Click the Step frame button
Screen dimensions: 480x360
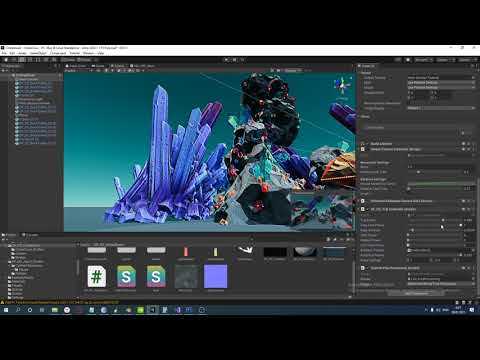pyautogui.click(x=243, y=60)
